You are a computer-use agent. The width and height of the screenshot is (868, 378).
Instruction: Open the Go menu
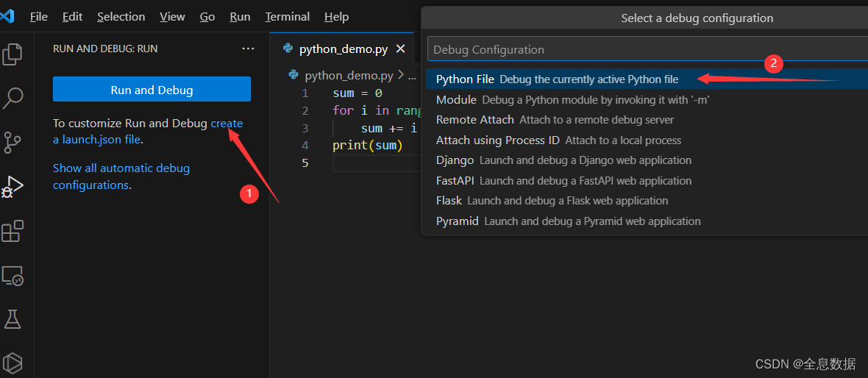pos(207,17)
